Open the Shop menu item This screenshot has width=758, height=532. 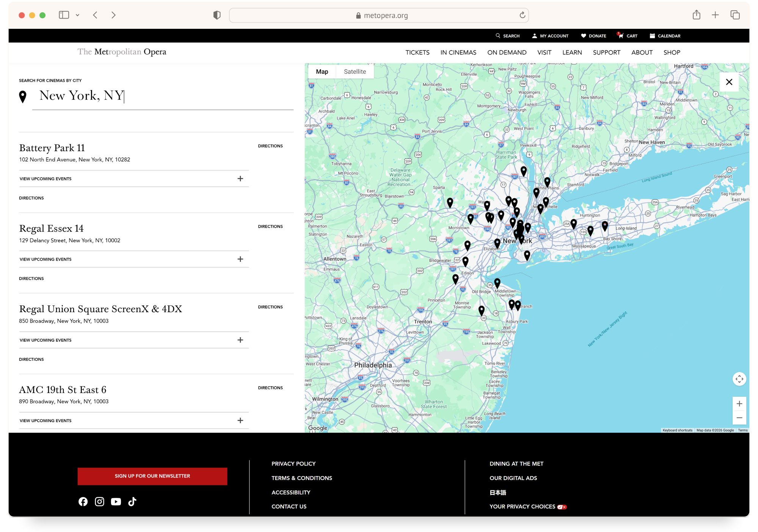(672, 53)
